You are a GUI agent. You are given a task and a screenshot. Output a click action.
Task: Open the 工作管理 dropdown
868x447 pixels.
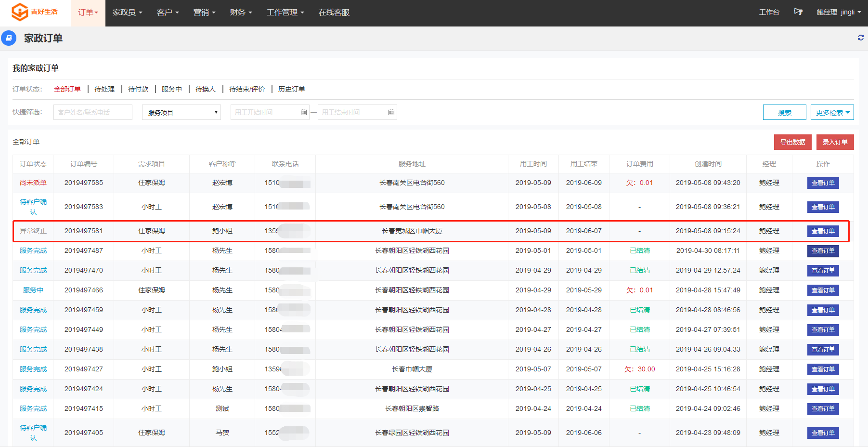point(285,13)
